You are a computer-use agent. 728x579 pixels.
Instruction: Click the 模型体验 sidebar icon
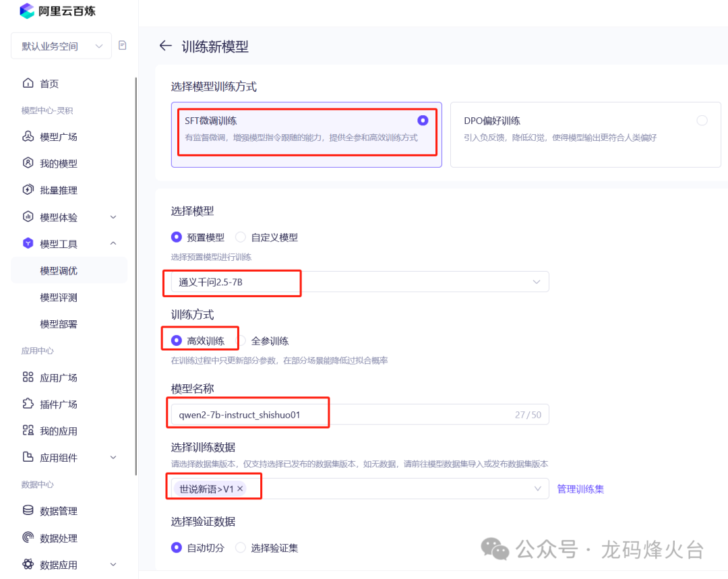[x=28, y=216]
